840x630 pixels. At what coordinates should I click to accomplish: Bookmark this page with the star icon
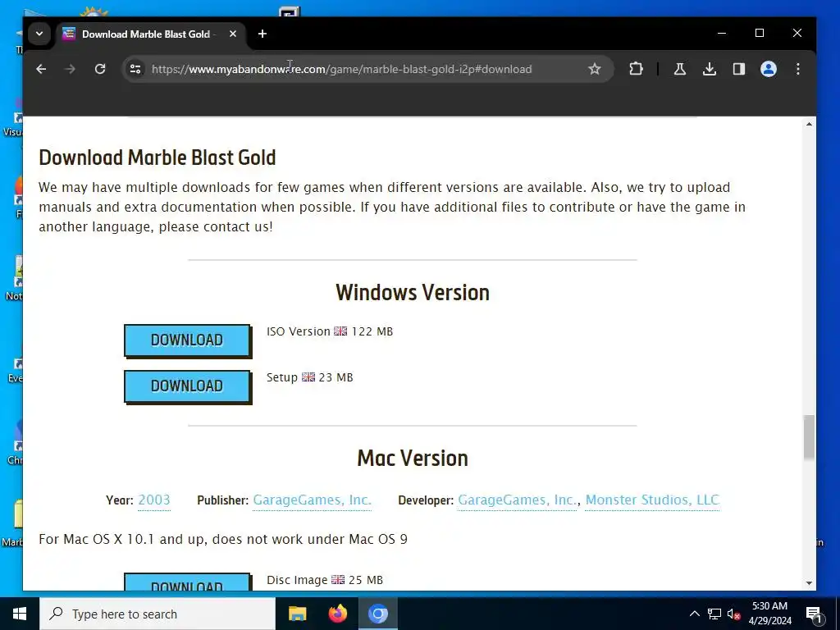pos(594,69)
